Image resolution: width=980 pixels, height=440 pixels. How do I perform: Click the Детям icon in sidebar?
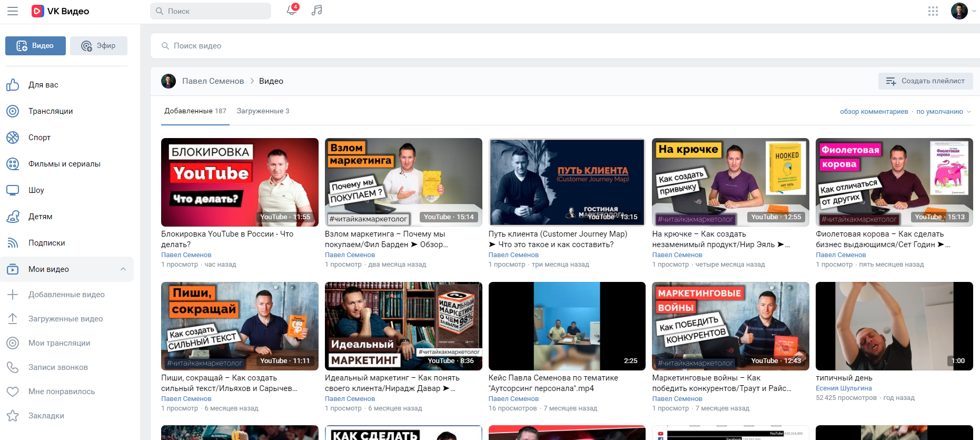(x=13, y=217)
